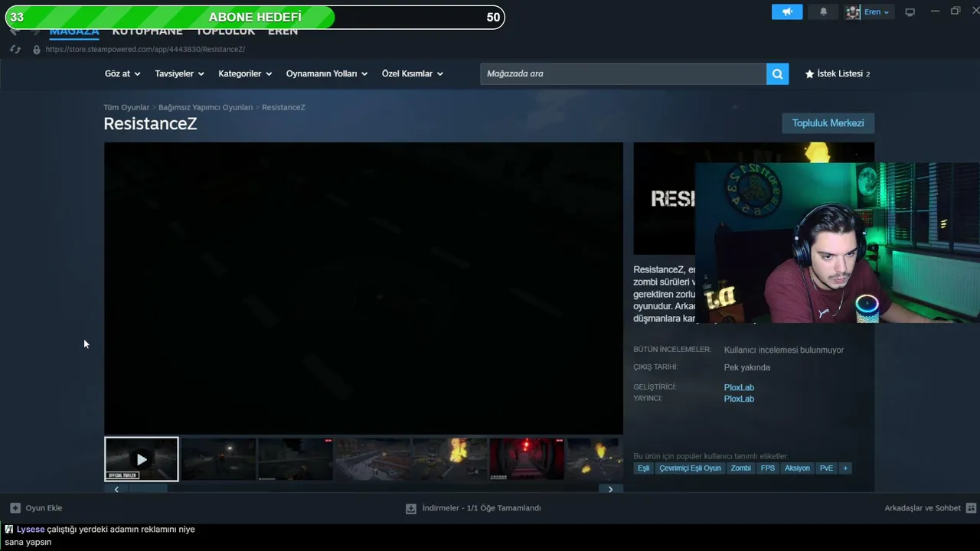Click the PvE tag
This screenshot has width=980, height=551.
(826, 468)
